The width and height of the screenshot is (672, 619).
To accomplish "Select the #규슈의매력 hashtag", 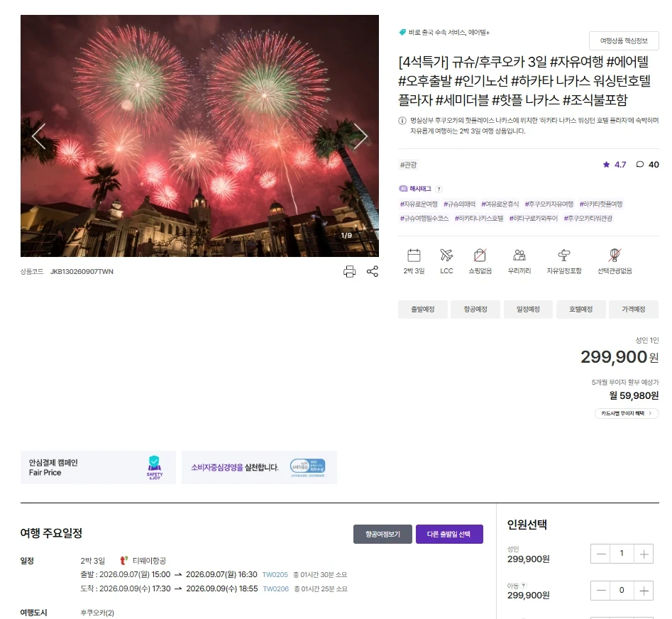I will point(459,204).
